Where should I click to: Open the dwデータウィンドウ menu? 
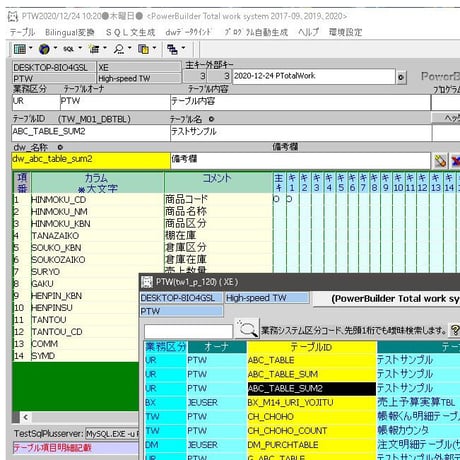tap(189, 32)
